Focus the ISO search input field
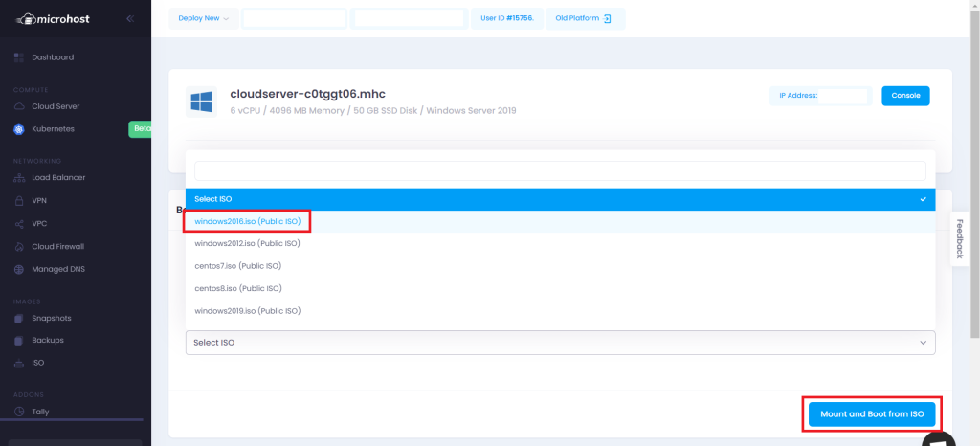Screen dimensions: 980x446 tap(560, 170)
